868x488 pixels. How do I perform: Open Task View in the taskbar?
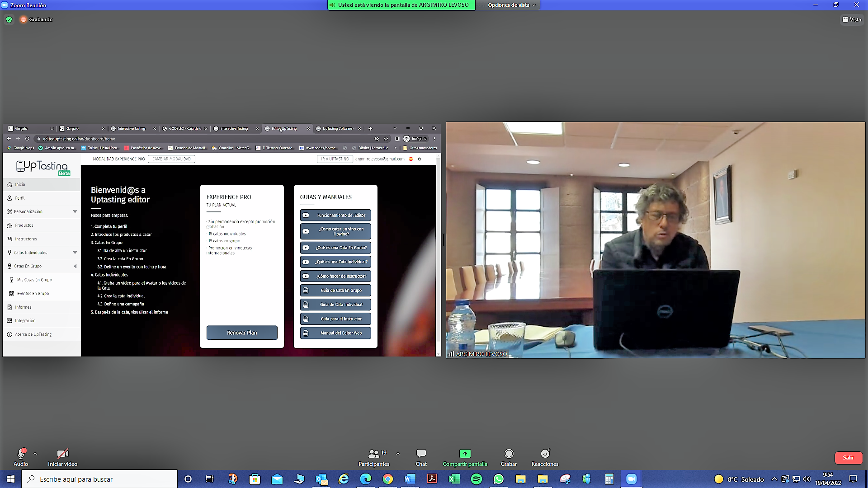pos(210,479)
